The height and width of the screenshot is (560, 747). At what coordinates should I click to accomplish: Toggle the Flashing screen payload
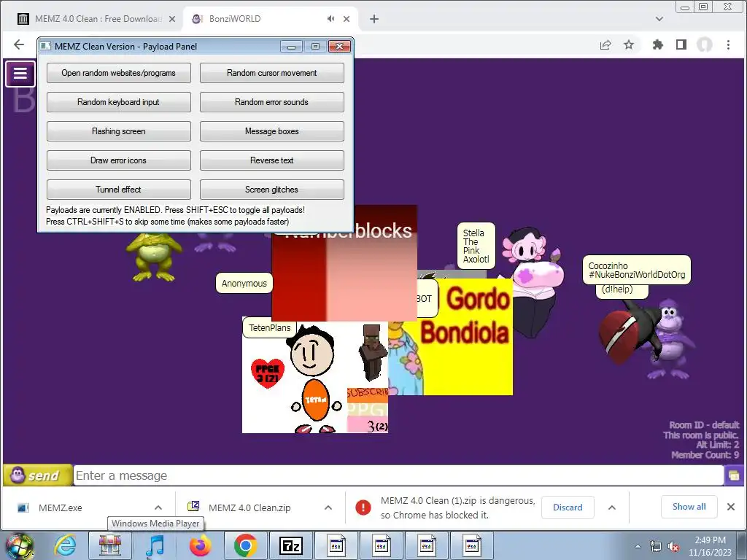(x=119, y=131)
